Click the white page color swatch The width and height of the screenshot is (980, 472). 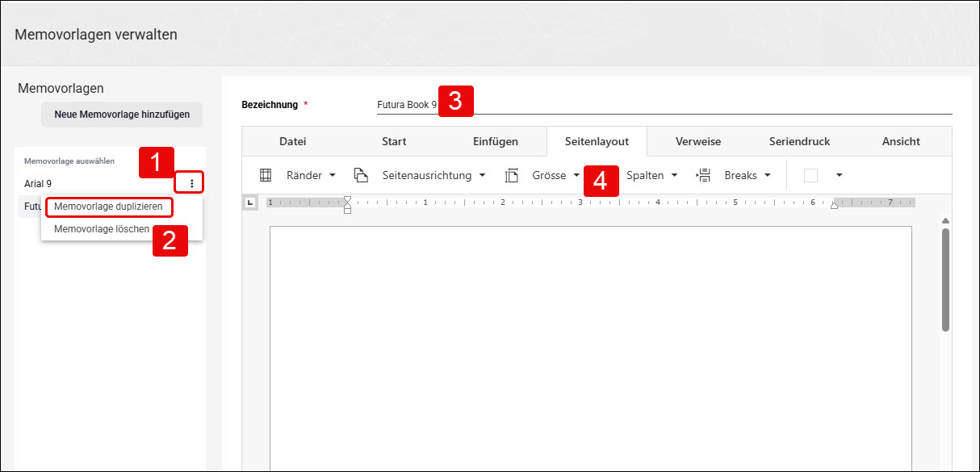click(x=810, y=175)
